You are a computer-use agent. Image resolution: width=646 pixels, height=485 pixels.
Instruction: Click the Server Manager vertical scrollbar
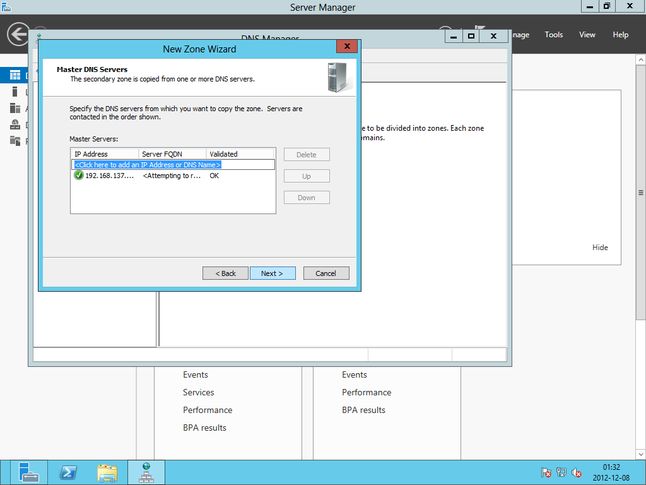point(641,192)
